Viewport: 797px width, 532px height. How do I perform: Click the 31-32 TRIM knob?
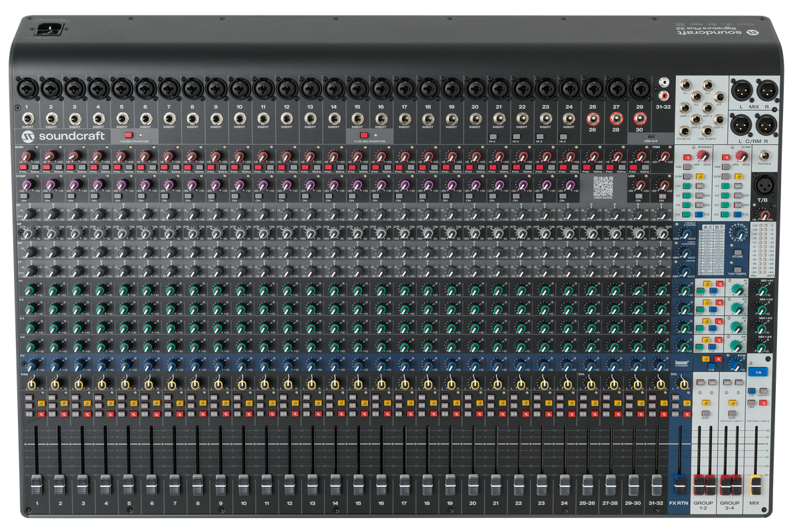point(665,156)
